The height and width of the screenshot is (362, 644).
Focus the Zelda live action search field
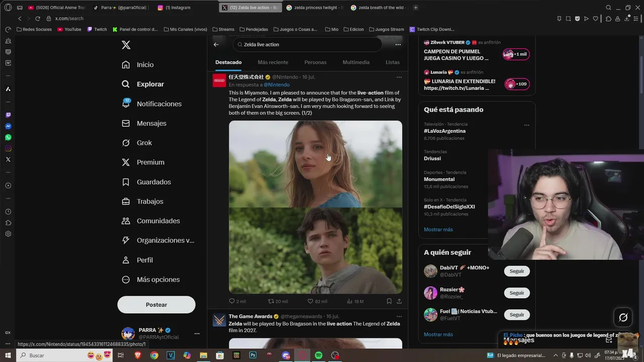[307, 44]
